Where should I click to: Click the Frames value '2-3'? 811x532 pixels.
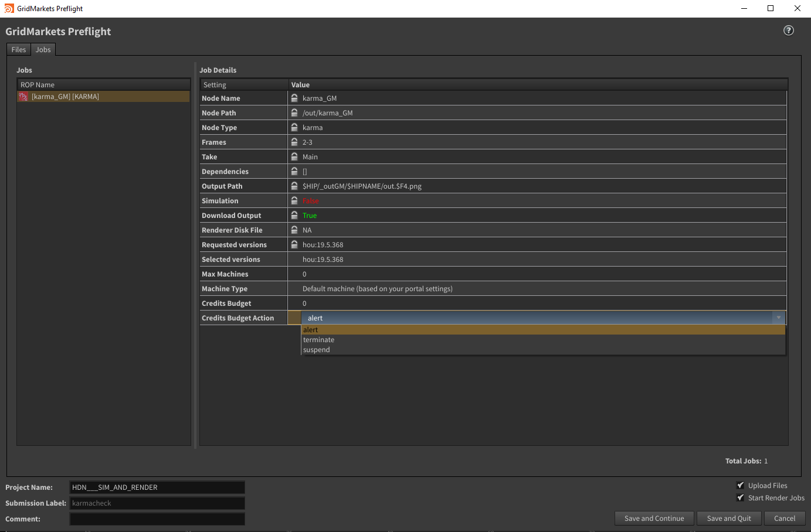307,142
